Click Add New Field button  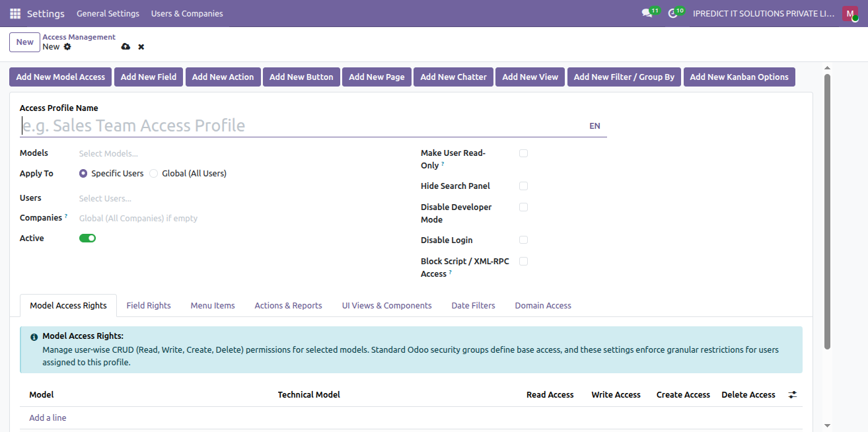(149, 77)
